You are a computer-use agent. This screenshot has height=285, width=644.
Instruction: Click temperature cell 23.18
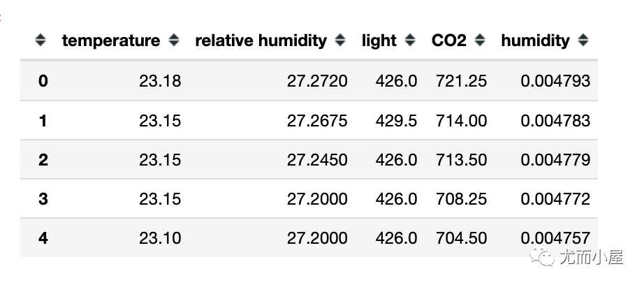(160, 81)
